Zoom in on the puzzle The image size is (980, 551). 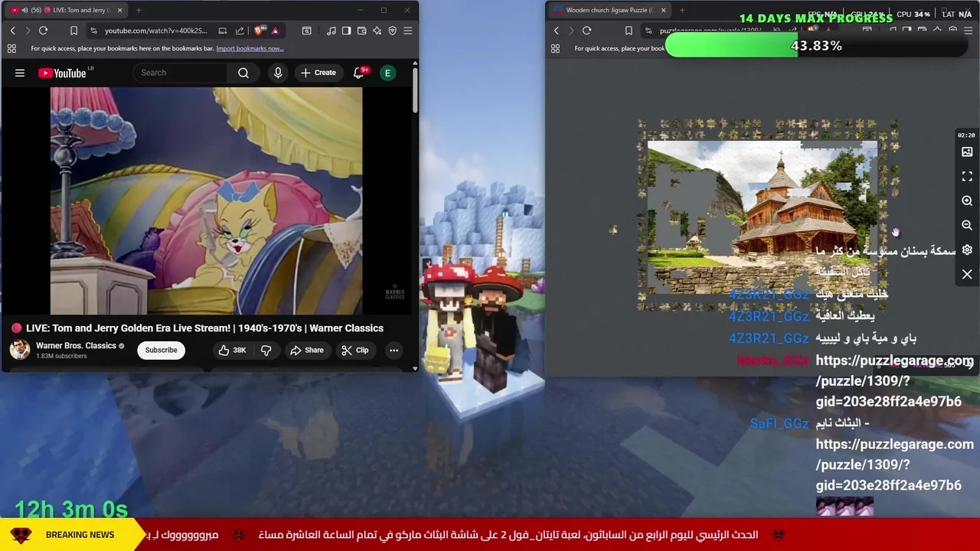(x=967, y=201)
